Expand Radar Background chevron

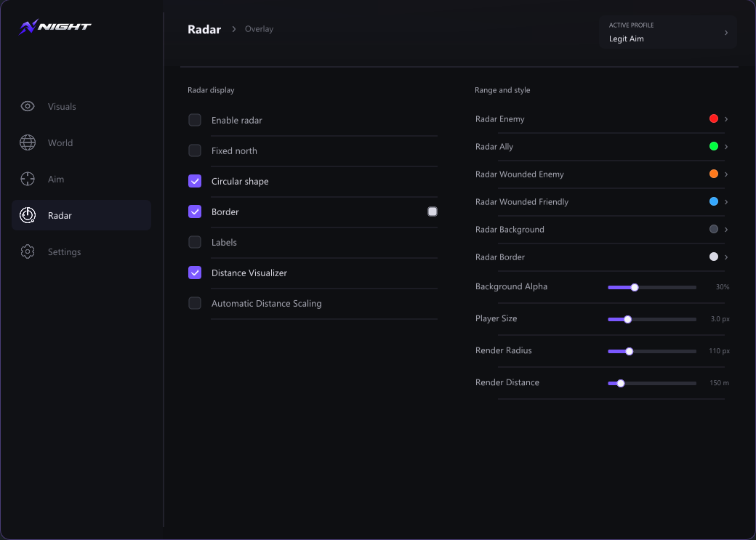(x=726, y=230)
